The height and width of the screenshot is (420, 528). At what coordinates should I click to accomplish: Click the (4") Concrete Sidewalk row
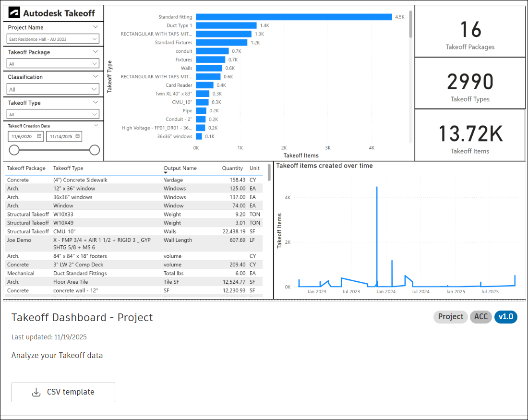tap(134, 180)
